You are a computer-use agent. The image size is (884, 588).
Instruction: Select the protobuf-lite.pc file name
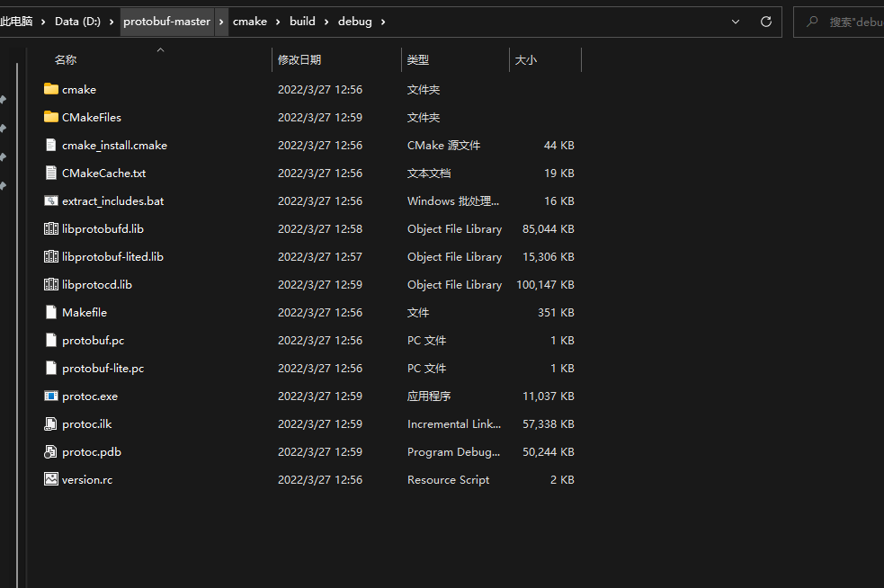[x=103, y=368]
